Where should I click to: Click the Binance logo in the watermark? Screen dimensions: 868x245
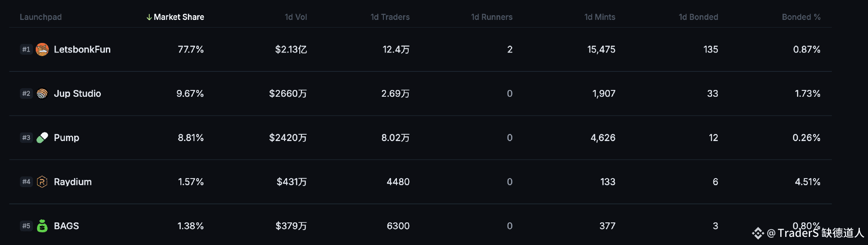pyautogui.click(x=758, y=233)
